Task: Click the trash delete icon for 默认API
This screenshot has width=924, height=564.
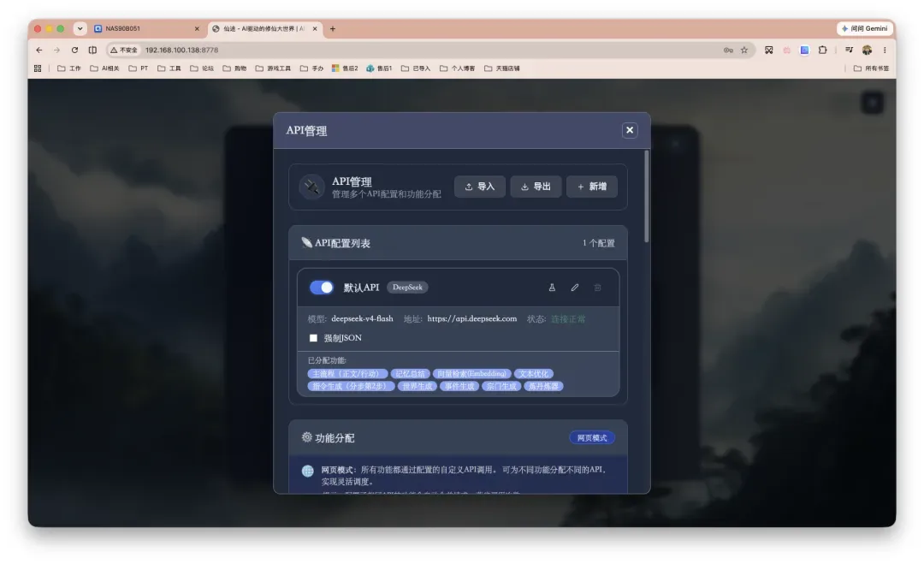Action: (597, 288)
